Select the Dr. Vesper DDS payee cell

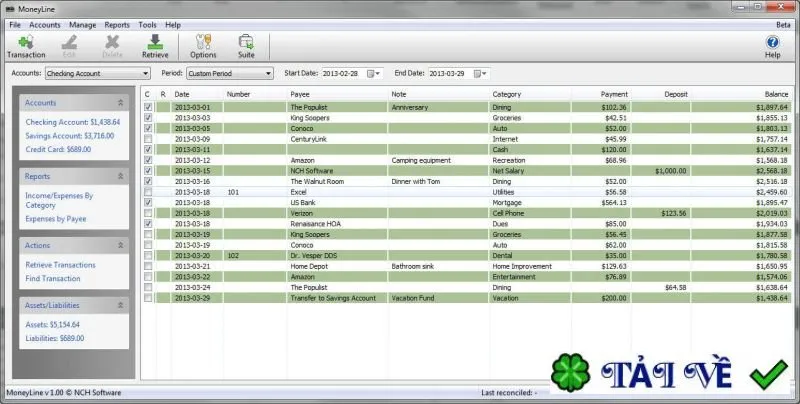point(338,256)
